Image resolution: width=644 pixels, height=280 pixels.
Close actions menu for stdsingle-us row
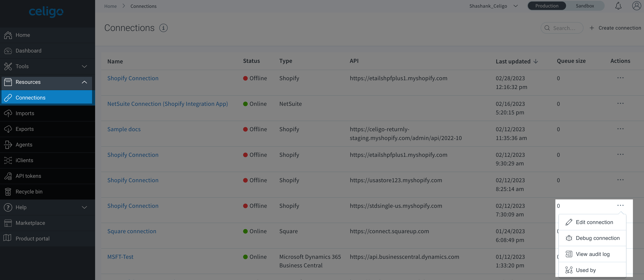(x=620, y=205)
